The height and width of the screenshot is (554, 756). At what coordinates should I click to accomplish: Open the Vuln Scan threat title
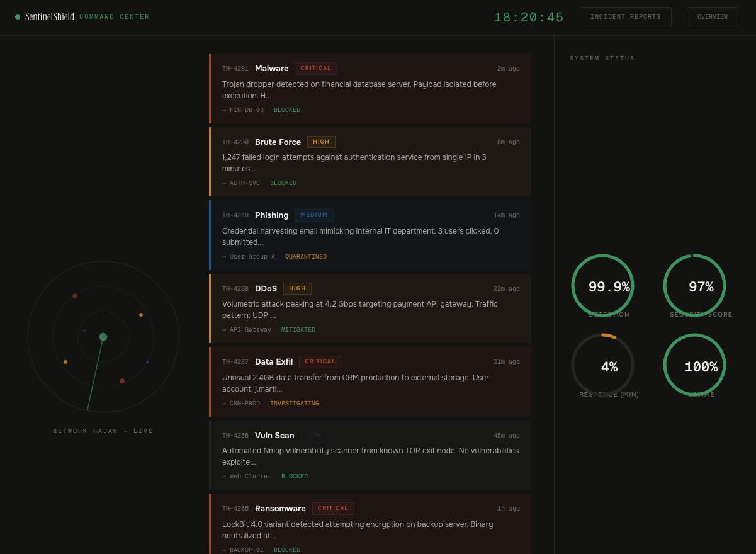tap(274, 435)
